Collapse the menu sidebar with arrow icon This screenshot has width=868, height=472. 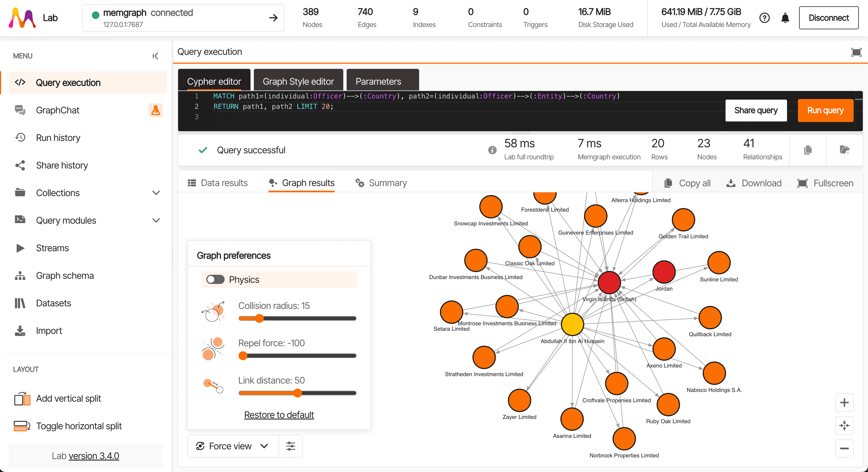(x=155, y=56)
